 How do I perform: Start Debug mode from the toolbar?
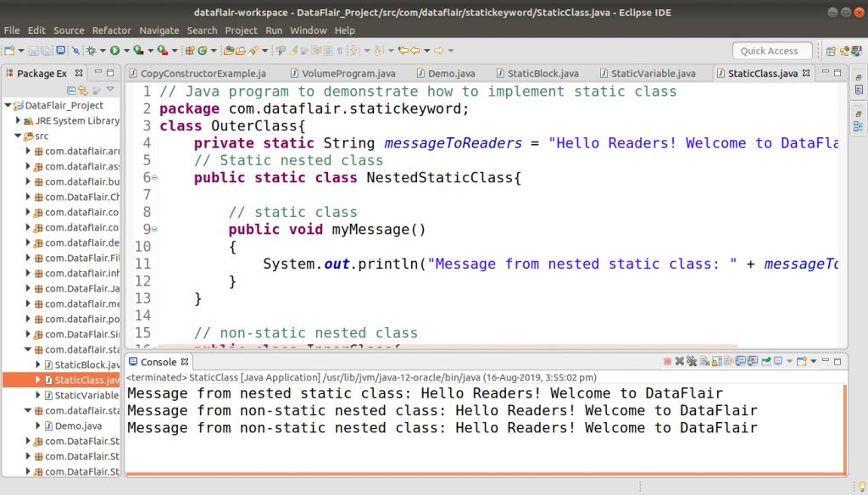[89, 51]
